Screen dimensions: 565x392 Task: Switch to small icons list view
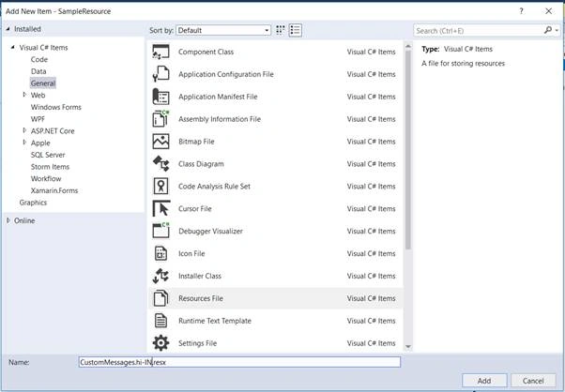point(295,30)
